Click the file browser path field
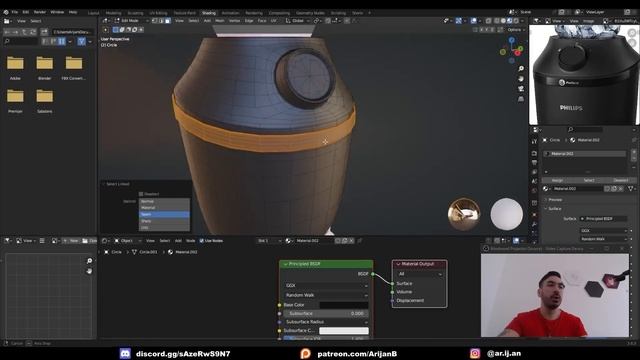This screenshot has width=640, height=360. click(72, 32)
